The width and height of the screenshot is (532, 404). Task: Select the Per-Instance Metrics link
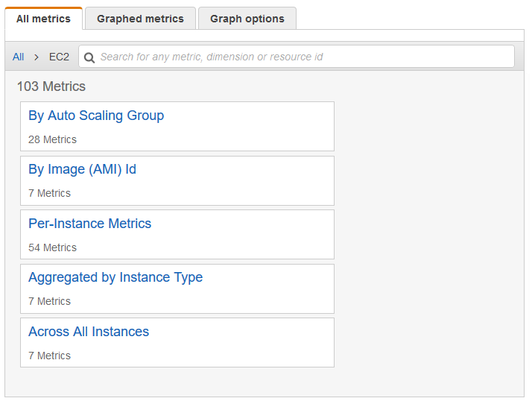tap(89, 224)
